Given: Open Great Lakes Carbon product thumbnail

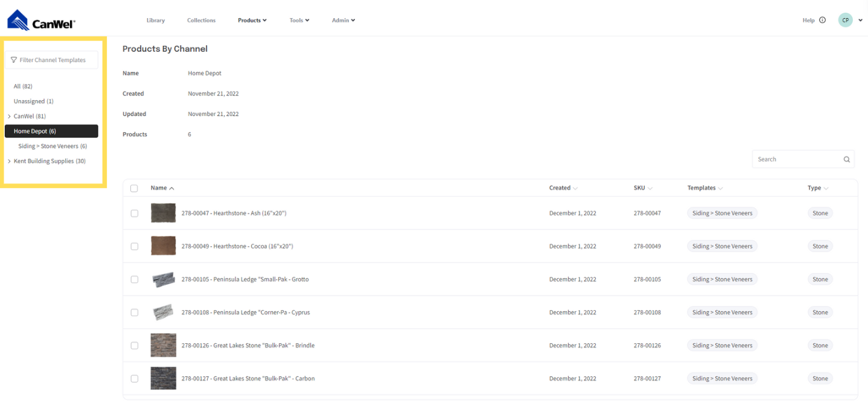Looking at the screenshot, I should pyautogui.click(x=163, y=378).
